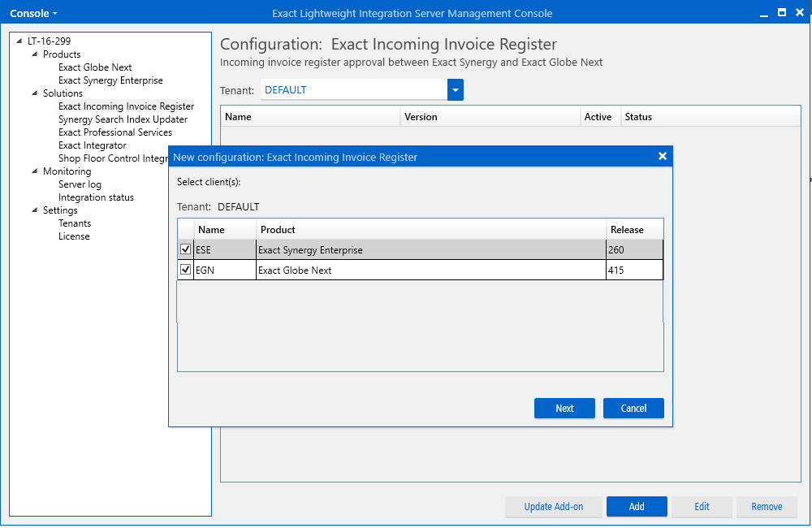Viewport: 812px width, 528px height.
Task: Minimize the Management Console window
Action: coord(764,14)
